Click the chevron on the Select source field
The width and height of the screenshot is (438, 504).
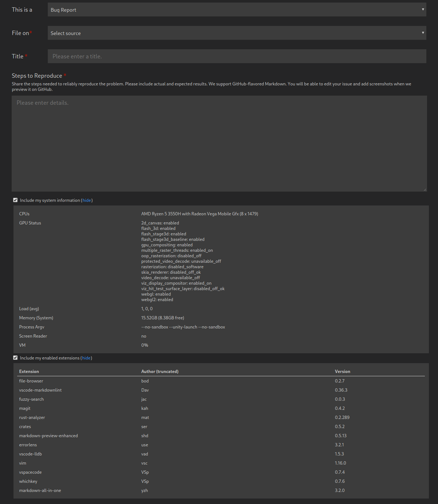point(422,33)
